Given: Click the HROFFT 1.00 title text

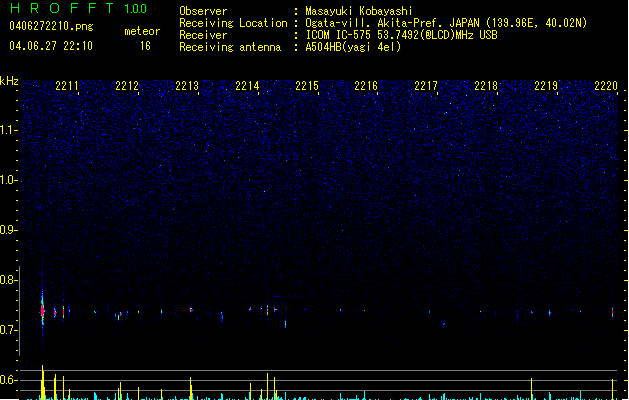Looking at the screenshot, I should click(x=79, y=8).
